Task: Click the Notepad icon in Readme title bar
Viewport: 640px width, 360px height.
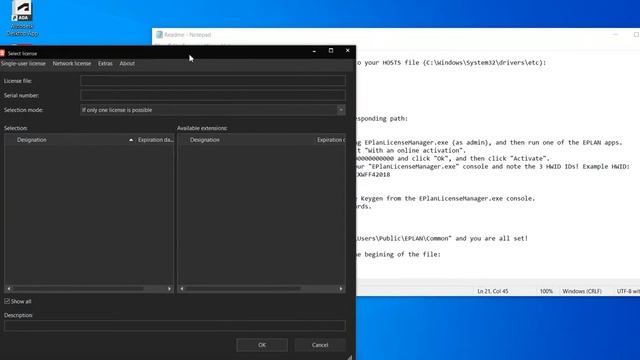Action: [x=160, y=35]
